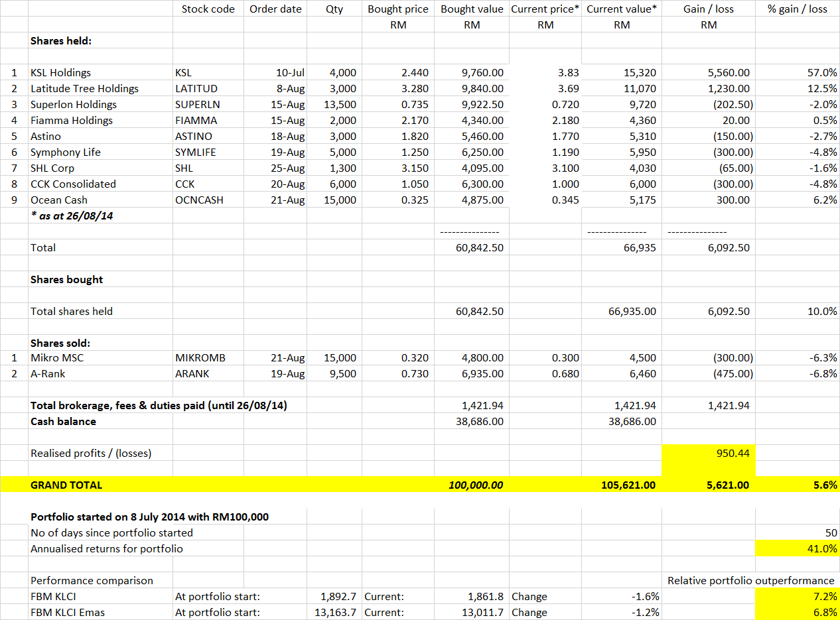
Task: Click the highlighted "6.8%" outperformance cell
Action: [x=798, y=612]
